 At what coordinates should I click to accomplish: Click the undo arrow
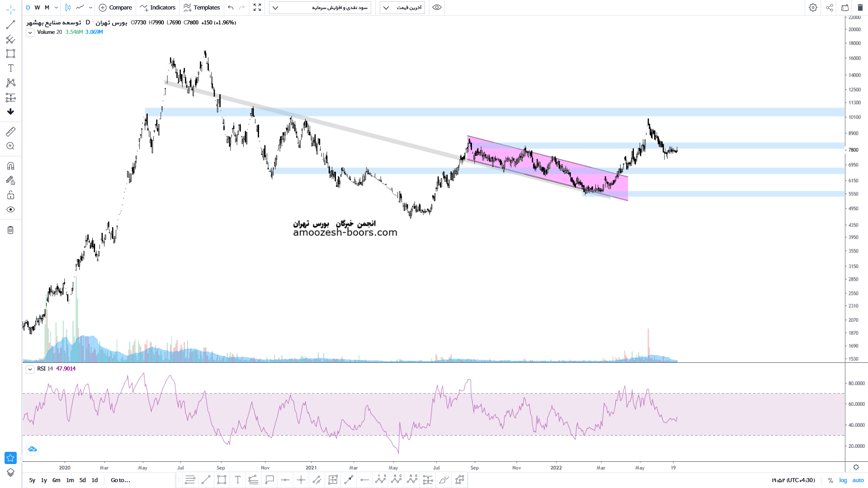click(231, 8)
